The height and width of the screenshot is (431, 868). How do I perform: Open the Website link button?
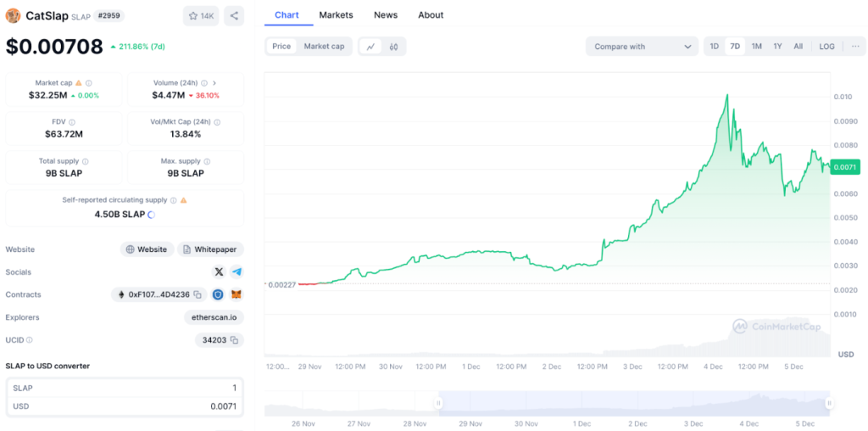147,249
